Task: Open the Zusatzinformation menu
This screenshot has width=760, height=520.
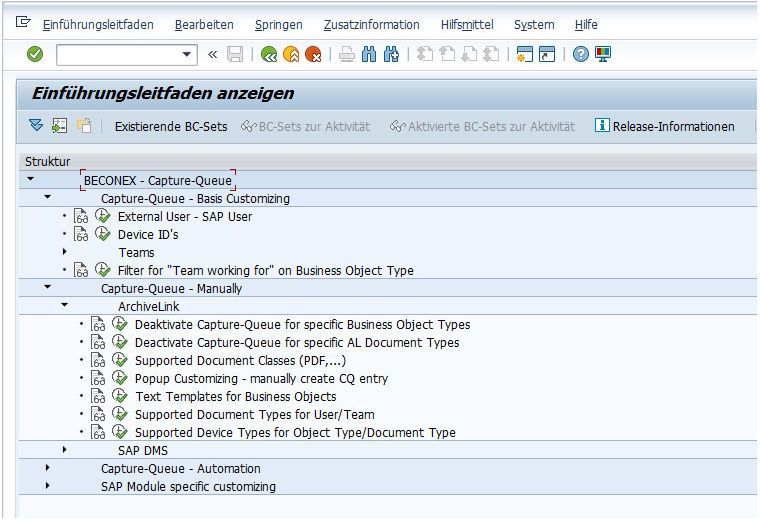Action: coord(372,25)
